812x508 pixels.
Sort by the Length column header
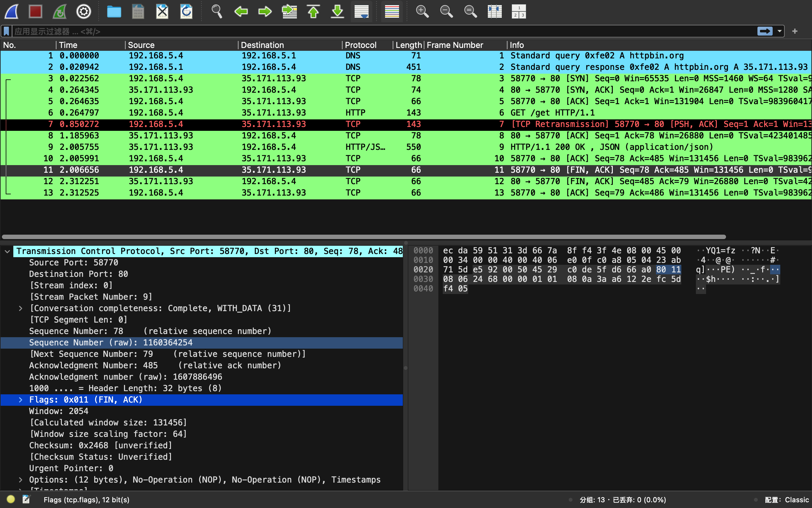coord(408,45)
